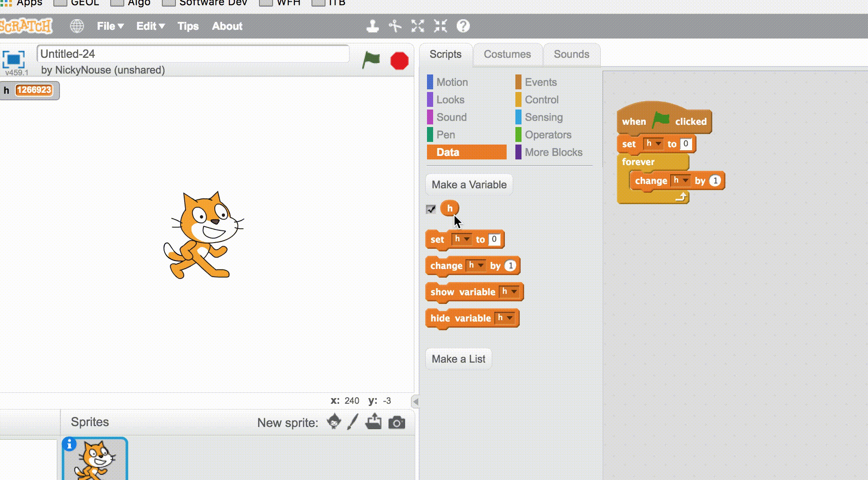Image resolution: width=868 pixels, height=480 pixels.
Task: Click the green flag to run project
Action: [x=371, y=60]
